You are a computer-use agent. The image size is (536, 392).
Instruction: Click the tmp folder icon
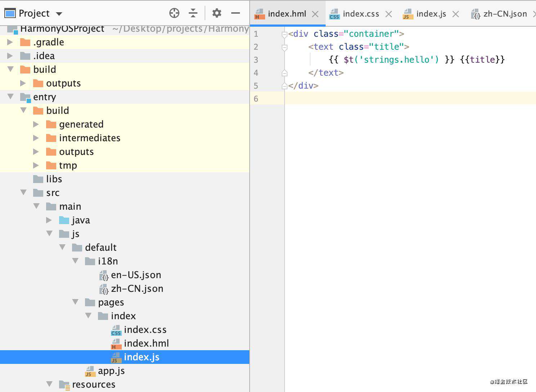[51, 165]
